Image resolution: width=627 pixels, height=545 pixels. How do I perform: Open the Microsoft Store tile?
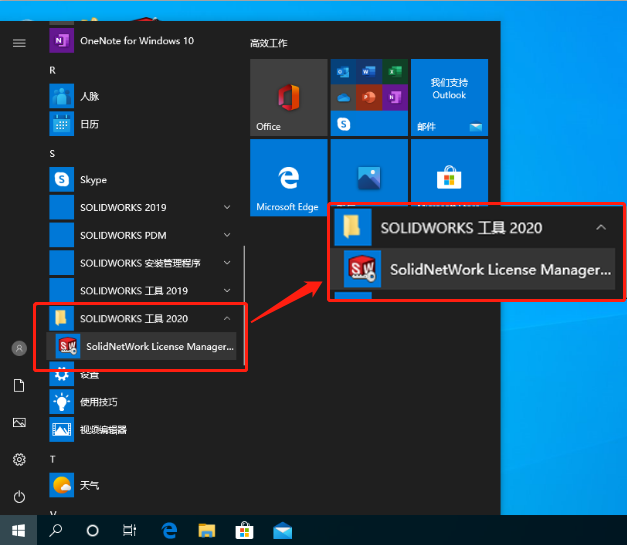pos(449,172)
